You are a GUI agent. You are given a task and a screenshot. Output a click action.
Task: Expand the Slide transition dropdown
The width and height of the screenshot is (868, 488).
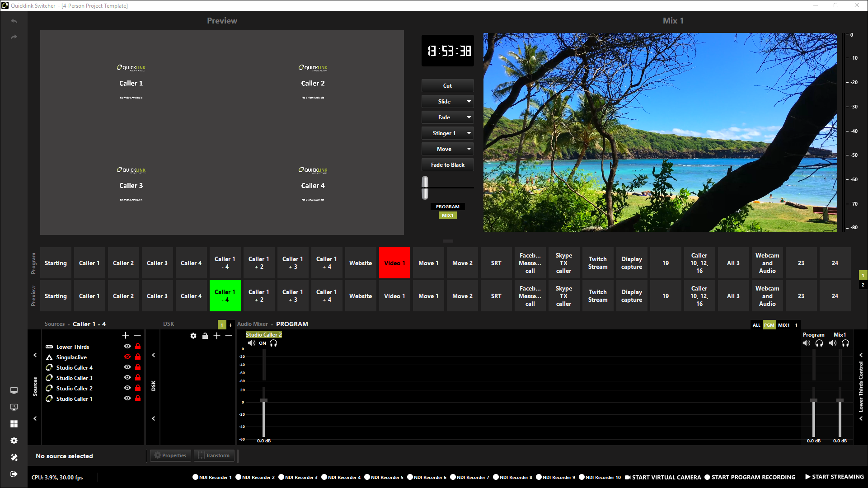pos(469,102)
